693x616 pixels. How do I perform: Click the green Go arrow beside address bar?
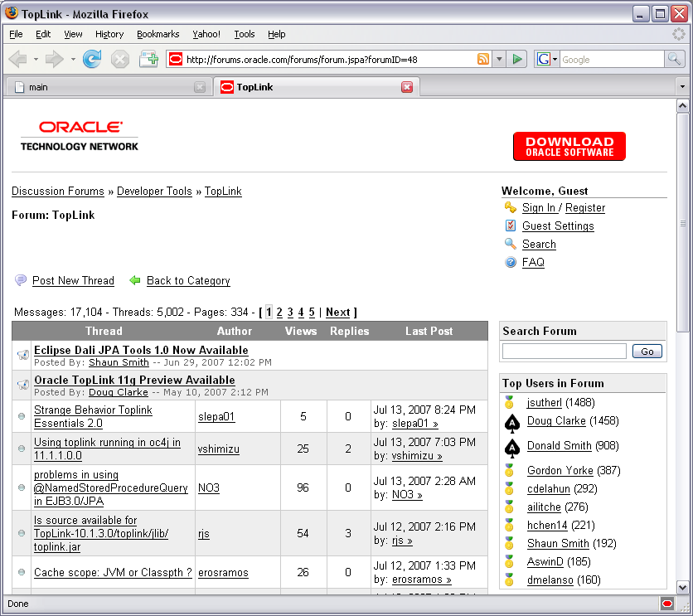click(x=516, y=59)
